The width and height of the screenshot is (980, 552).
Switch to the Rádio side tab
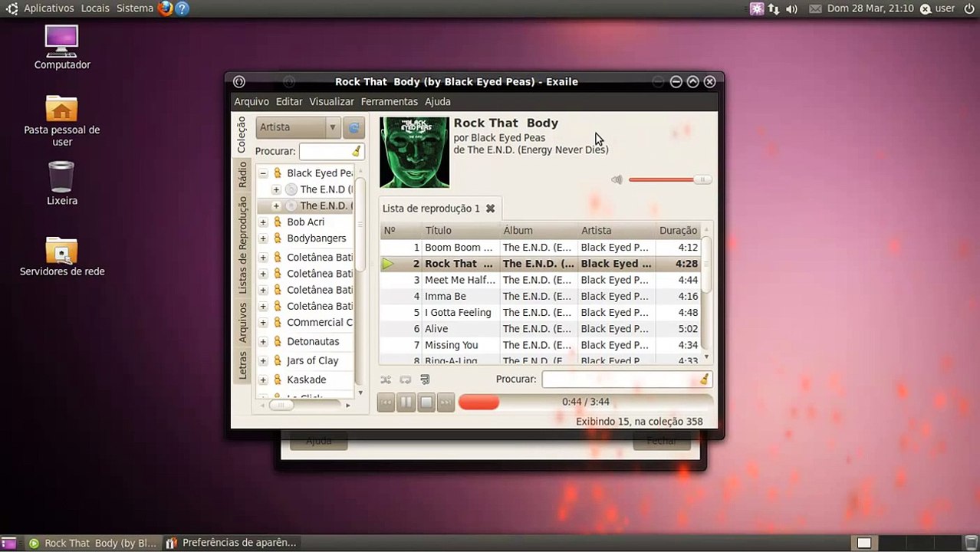tap(242, 175)
